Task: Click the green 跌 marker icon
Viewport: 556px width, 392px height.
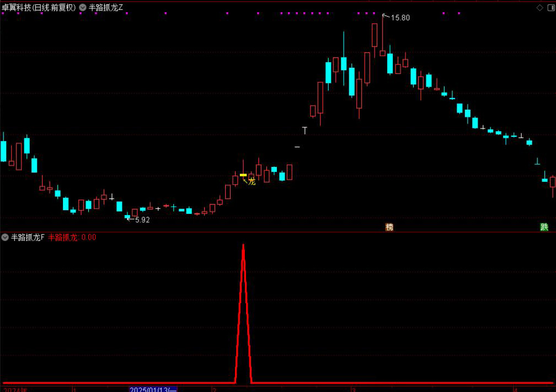Action: coord(544,227)
